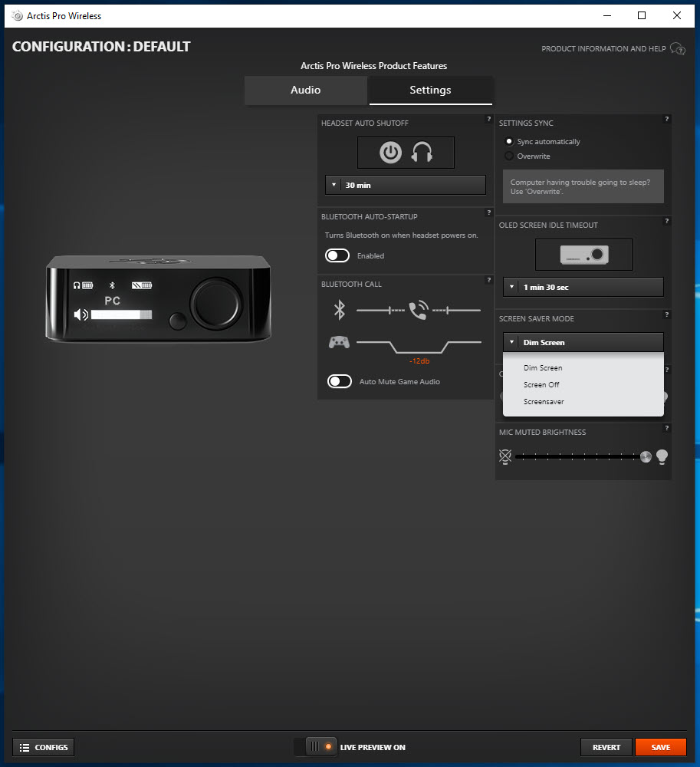Choose Dim Screen from the dropdown list
700x767 pixels.
click(x=583, y=368)
